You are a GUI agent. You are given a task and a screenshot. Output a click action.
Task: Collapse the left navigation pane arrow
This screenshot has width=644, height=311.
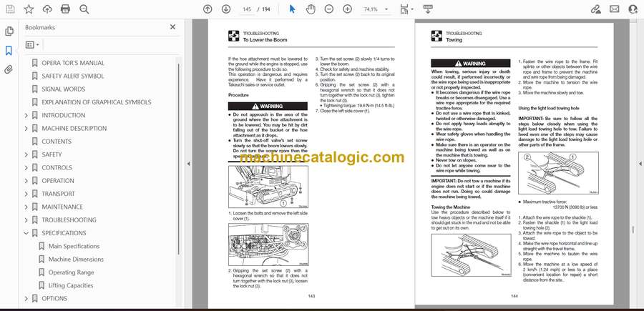[x=188, y=164]
